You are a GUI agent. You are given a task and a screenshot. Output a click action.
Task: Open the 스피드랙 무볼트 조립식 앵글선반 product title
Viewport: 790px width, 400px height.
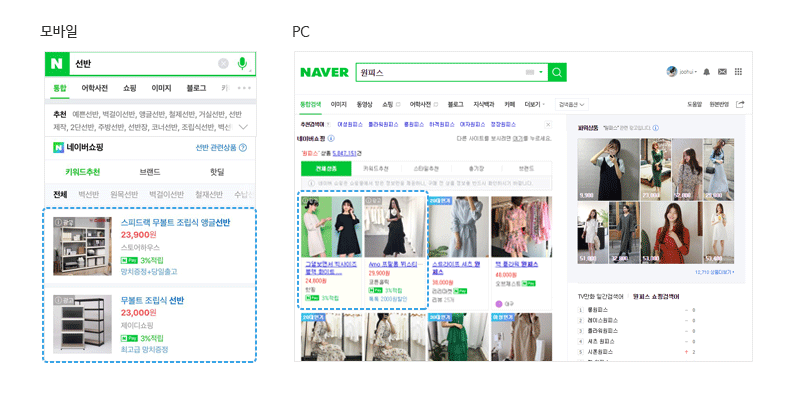point(175,222)
